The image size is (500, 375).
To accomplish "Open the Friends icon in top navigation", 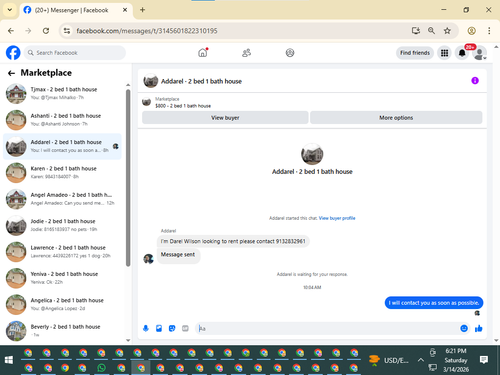I will 246,53.
